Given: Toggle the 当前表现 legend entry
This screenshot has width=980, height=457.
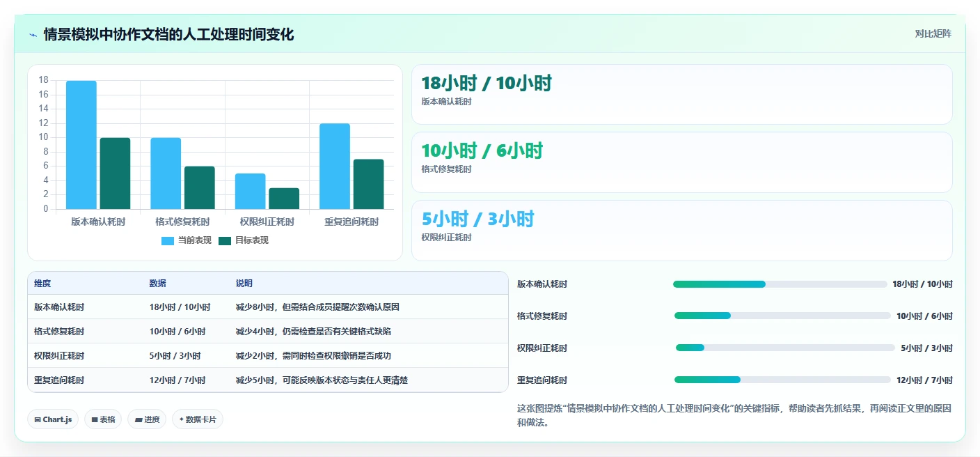Looking at the screenshot, I should click(186, 240).
